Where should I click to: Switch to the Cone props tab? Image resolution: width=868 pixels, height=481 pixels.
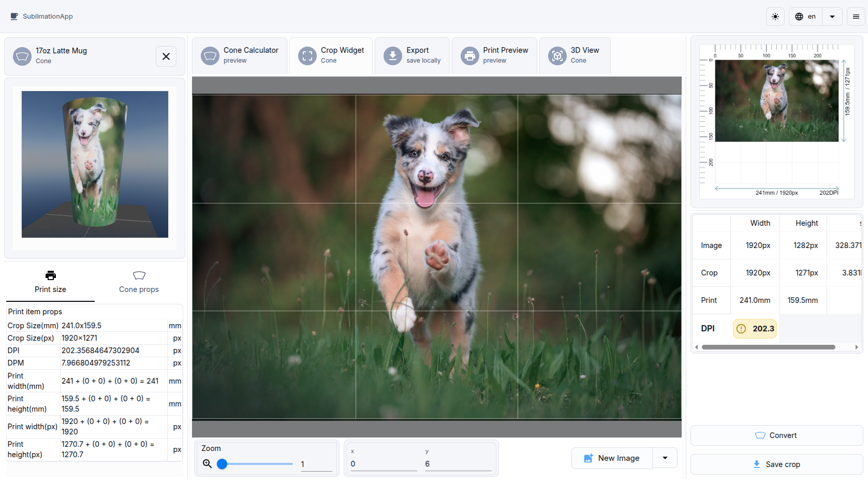(x=139, y=282)
